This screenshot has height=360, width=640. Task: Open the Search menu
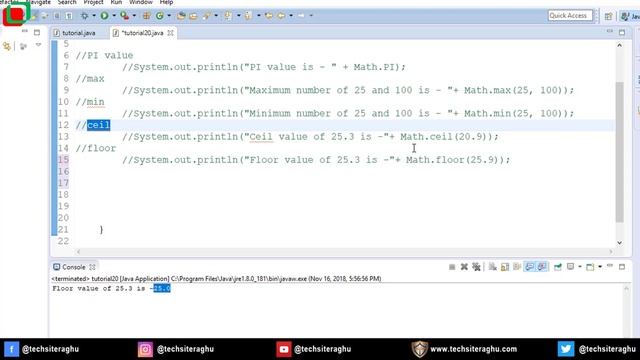[67, 2]
